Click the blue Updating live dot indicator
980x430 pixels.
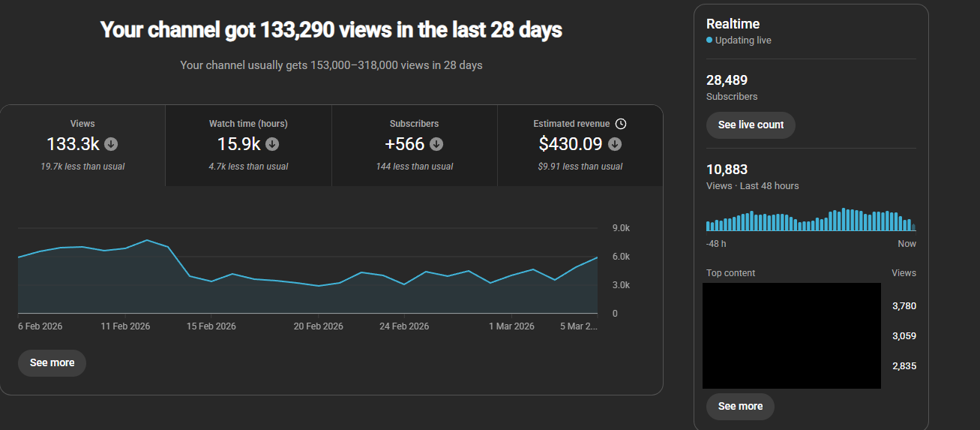709,41
